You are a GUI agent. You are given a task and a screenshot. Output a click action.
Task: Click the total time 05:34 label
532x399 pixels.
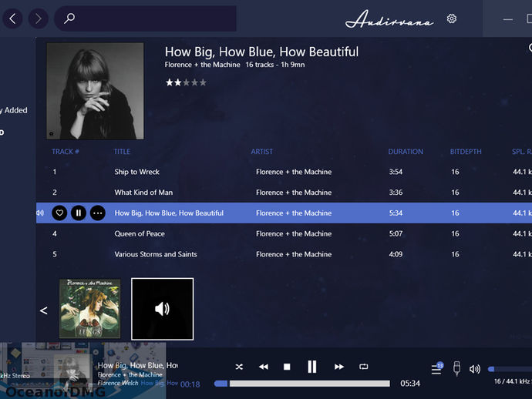(410, 384)
